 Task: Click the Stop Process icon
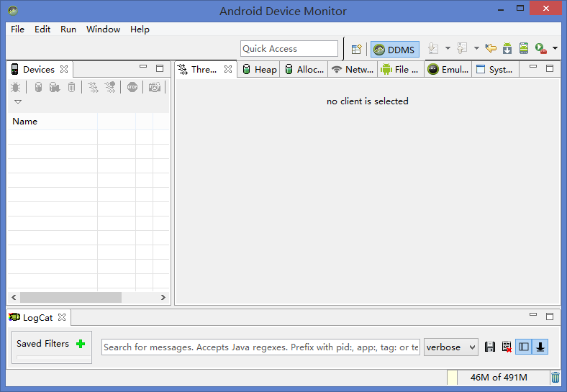[x=132, y=87]
